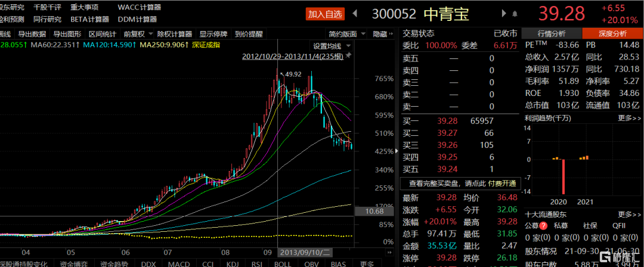
Task: Expand 十大流通股东 with 更多>>
Action: click(630, 214)
